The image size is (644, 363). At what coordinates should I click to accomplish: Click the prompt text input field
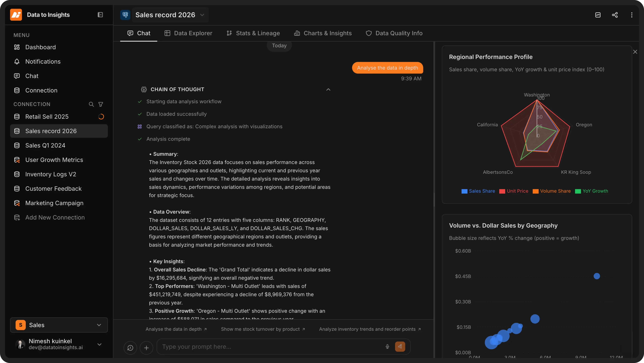(270, 346)
